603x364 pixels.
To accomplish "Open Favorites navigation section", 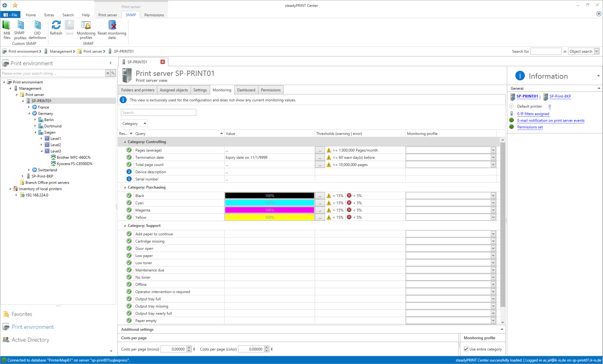I will [22, 314].
